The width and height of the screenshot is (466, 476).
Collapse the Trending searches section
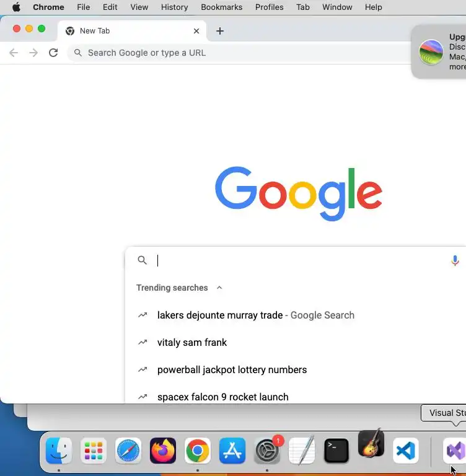pyautogui.click(x=219, y=288)
